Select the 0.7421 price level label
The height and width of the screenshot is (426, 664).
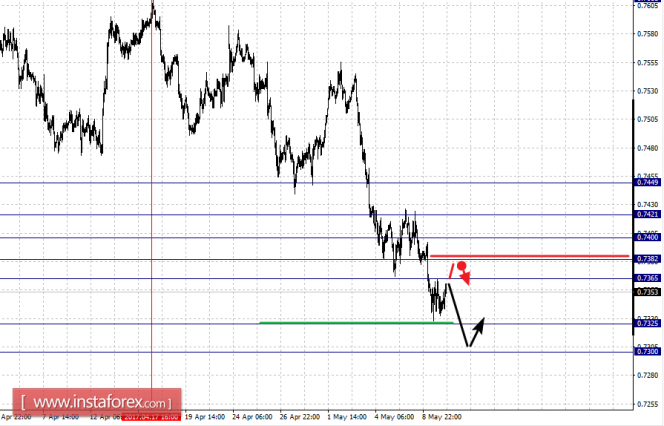coord(647,214)
